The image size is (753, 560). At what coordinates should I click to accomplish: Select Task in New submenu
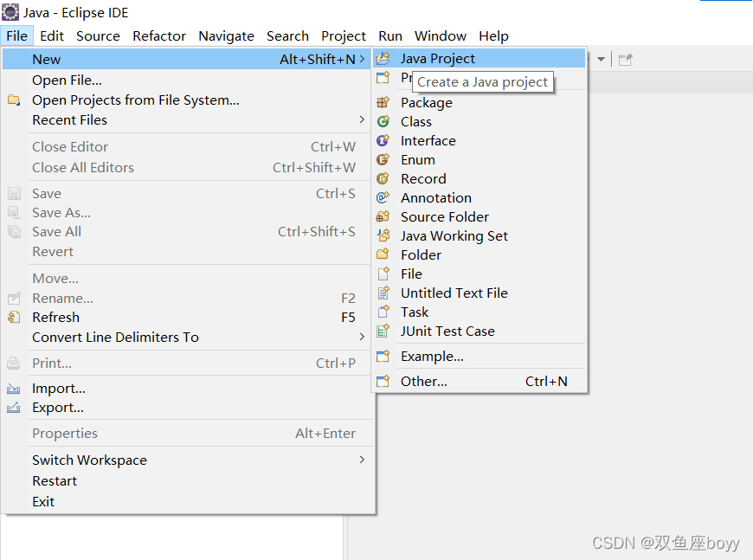tap(479, 312)
